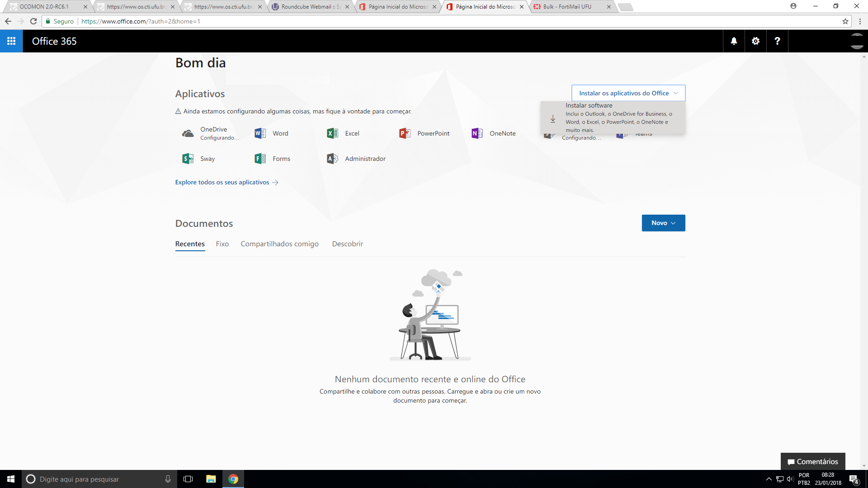The width and height of the screenshot is (868, 488).
Task: Launch the PowerPoint app
Action: click(x=424, y=133)
